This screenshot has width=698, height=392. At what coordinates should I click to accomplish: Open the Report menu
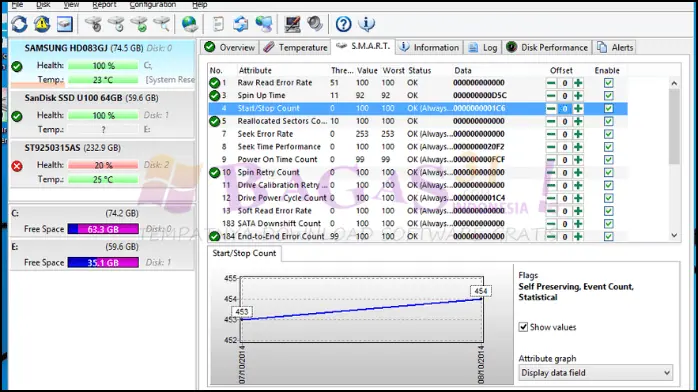[x=104, y=4]
